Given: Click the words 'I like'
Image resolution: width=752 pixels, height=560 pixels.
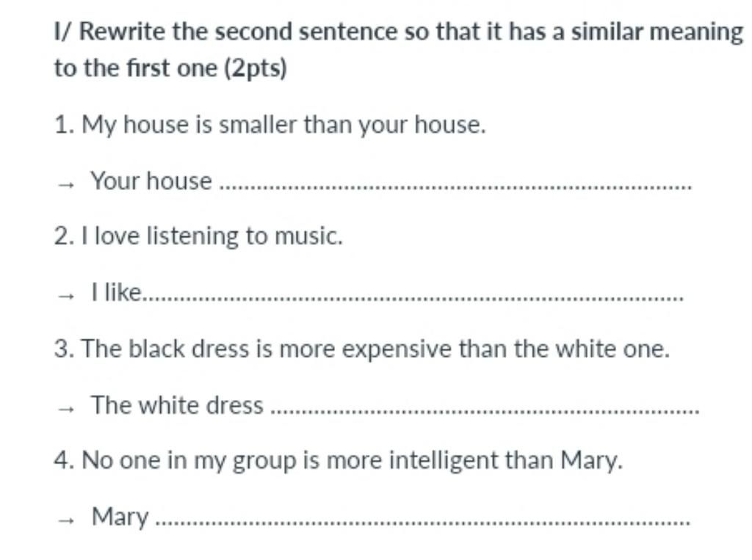Looking at the screenshot, I should [116, 292].
